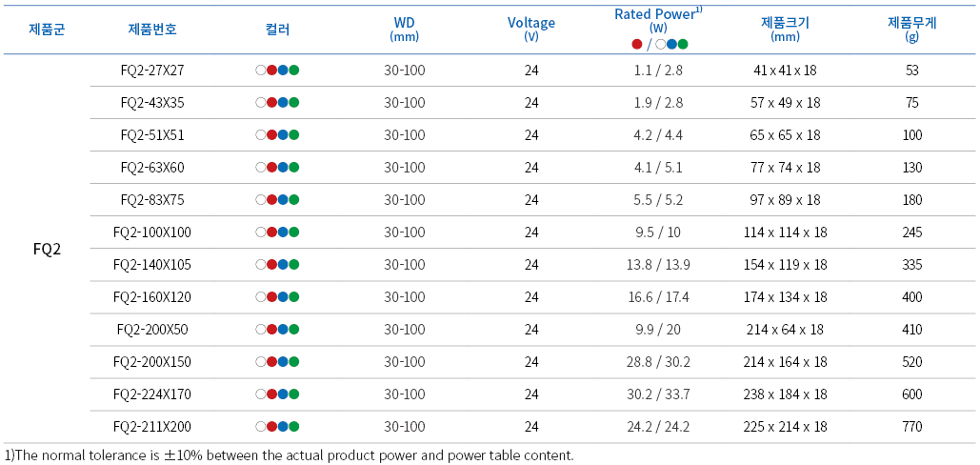Select the green color dot in FQ2-43X35 row
The height and width of the screenshot is (465, 980).
(294, 102)
